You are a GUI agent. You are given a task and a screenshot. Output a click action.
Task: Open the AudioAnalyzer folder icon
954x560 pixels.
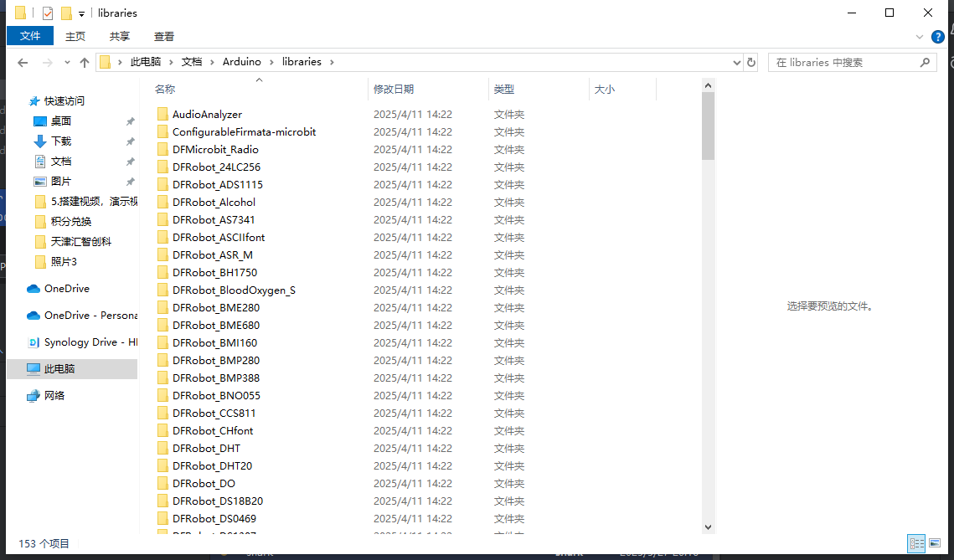(x=163, y=115)
